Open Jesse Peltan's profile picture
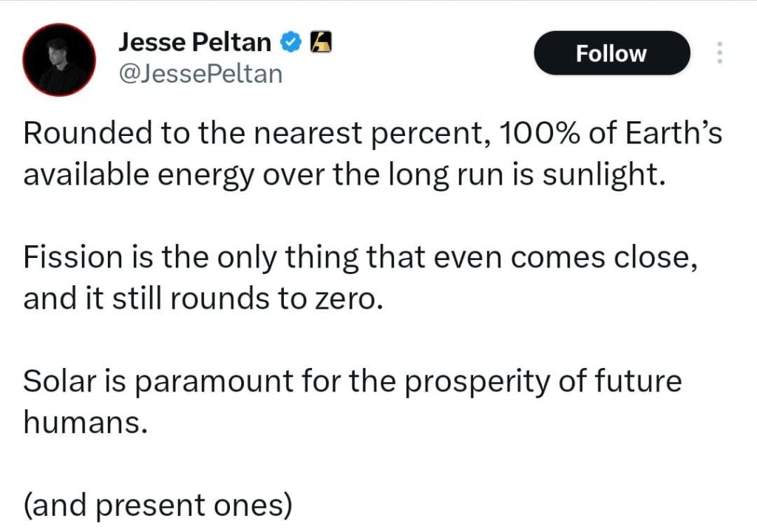 tap(59, 59)
